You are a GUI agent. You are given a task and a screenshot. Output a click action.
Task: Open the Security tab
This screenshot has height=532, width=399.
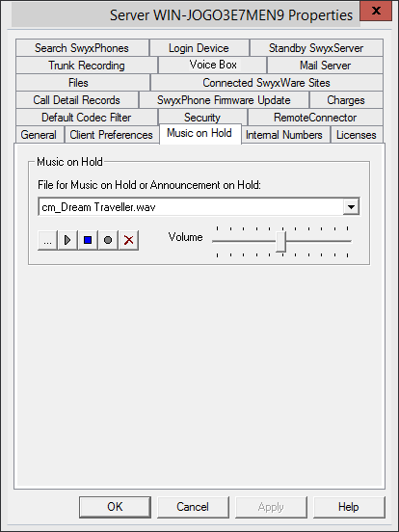point(202,118)
